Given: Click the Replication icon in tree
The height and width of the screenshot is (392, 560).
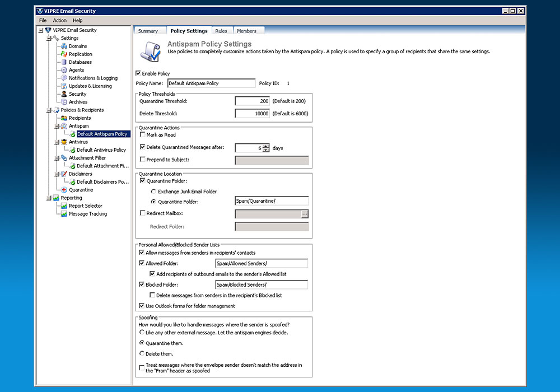Looking at the screenshot, I should point(64,54).
